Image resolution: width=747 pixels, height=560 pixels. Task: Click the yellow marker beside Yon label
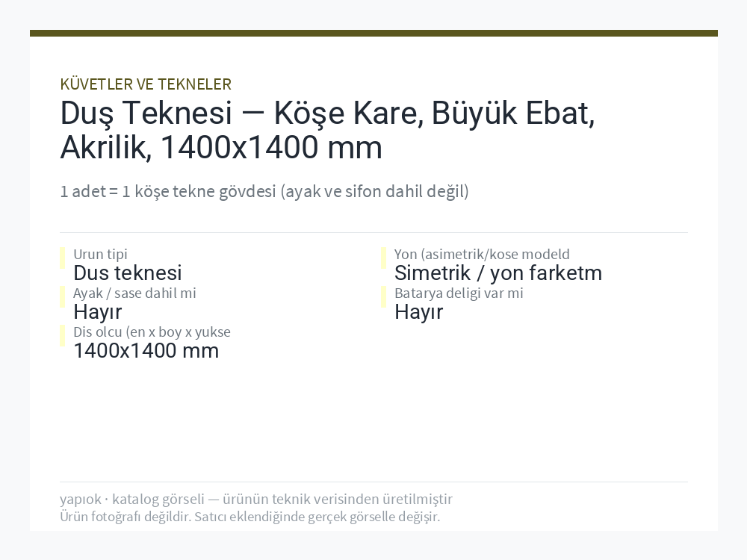pos(383,258)
